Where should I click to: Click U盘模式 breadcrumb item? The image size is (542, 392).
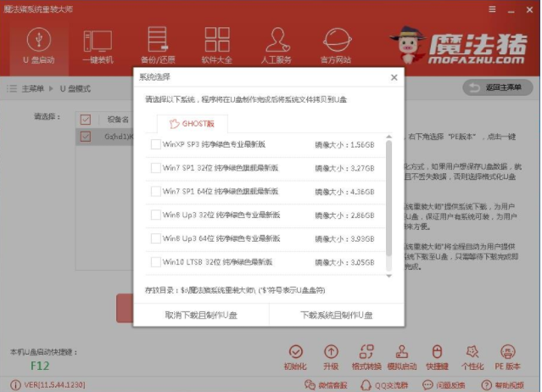[75, 89]
